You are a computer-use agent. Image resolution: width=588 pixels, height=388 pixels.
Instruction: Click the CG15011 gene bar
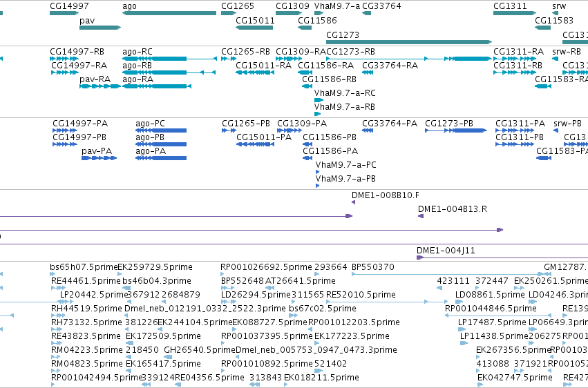[x=254, y=28]
